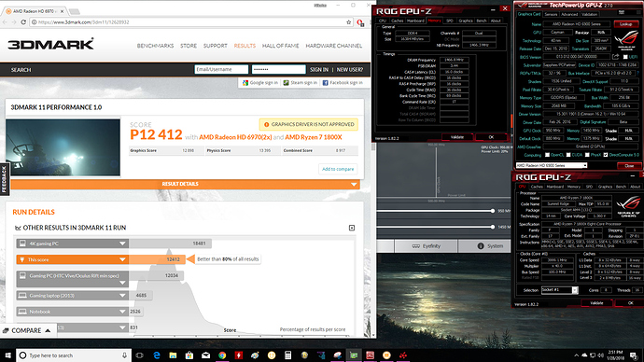Open Microsoft Edge from the taskbar
644x362 pixels.
pos(157,355)
